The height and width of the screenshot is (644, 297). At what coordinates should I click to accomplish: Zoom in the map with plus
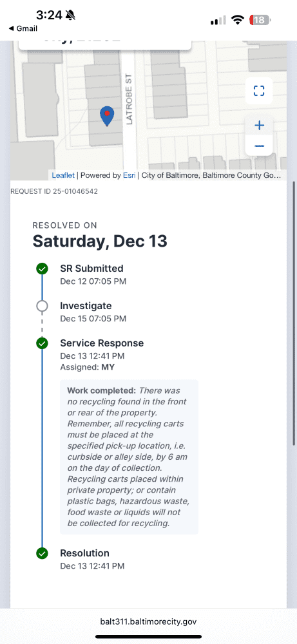click(x=259, y=126)
